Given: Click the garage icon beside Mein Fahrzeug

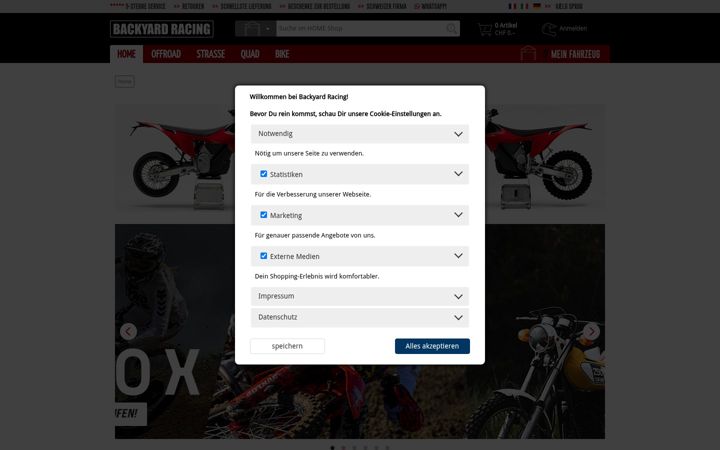Looking at the screenshot, I should tap(528, 54).
